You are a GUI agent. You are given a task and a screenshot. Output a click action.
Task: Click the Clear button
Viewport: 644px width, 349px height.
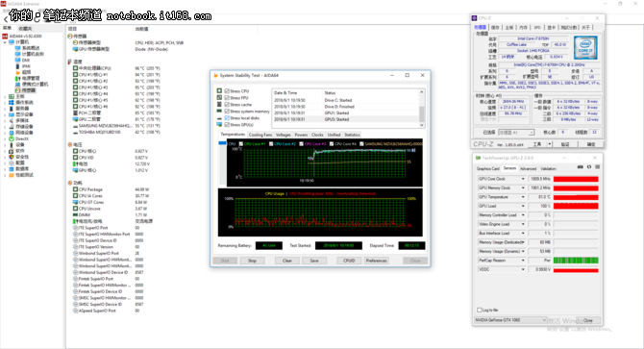tap(287, 261)
